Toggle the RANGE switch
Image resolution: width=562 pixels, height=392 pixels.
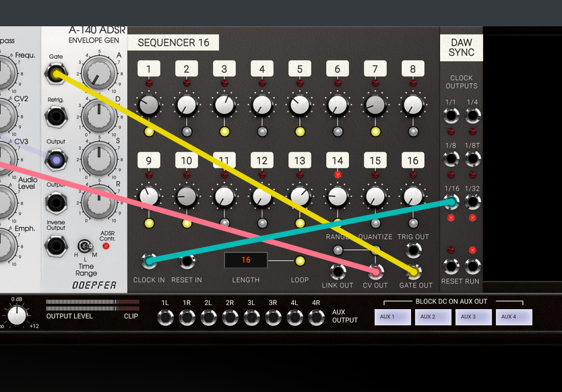[338, 250]
